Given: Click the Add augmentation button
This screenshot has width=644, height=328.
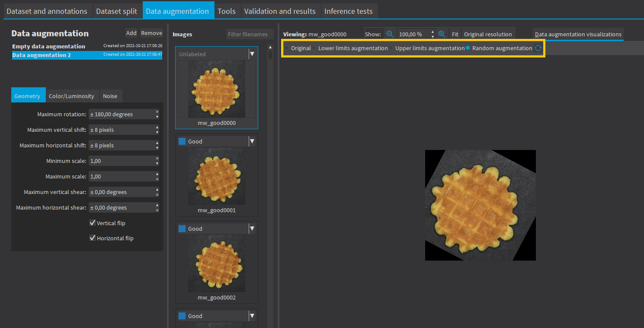Looking at the screenshot, I should pyautogui.click(x=131, y=32).
